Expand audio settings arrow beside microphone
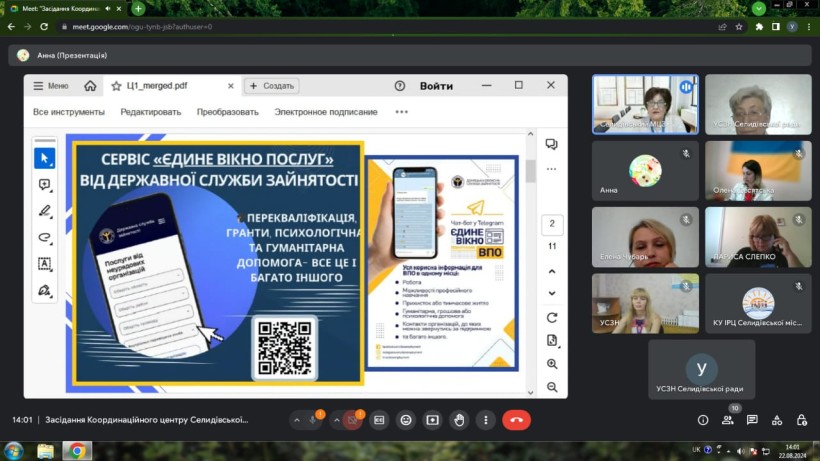Screen dimensions: 820x461 tap(297, 420)
